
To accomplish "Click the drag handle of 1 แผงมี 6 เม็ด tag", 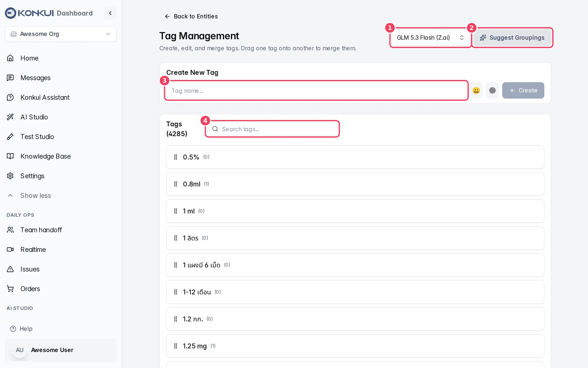I will pyautogui.click(x=175, y=265).
